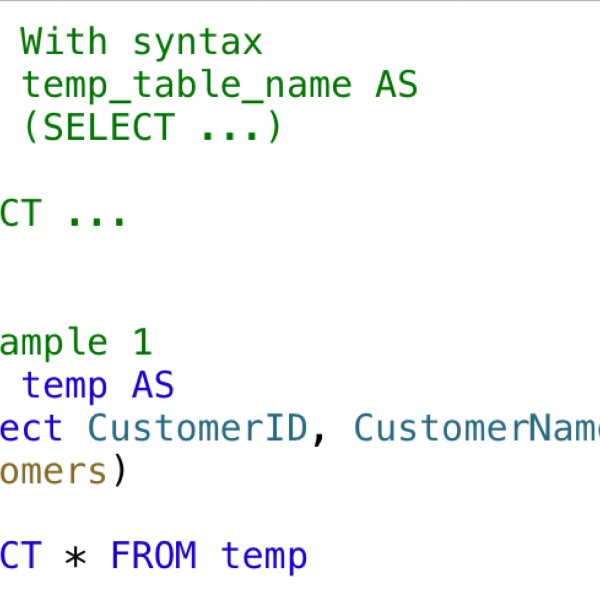Click the black closing parenthesis after 'omers'
This screenshot has height=600, width=600.
click(x=120, y=470)
